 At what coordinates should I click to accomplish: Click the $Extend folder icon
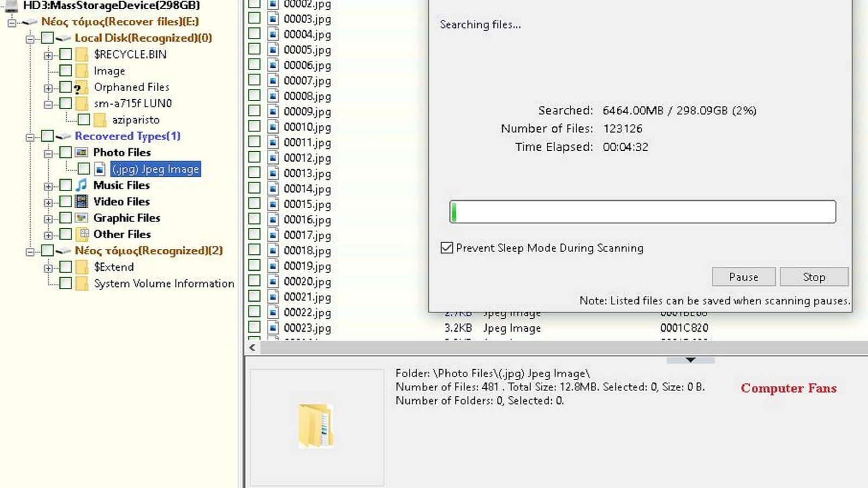(82, 267)
